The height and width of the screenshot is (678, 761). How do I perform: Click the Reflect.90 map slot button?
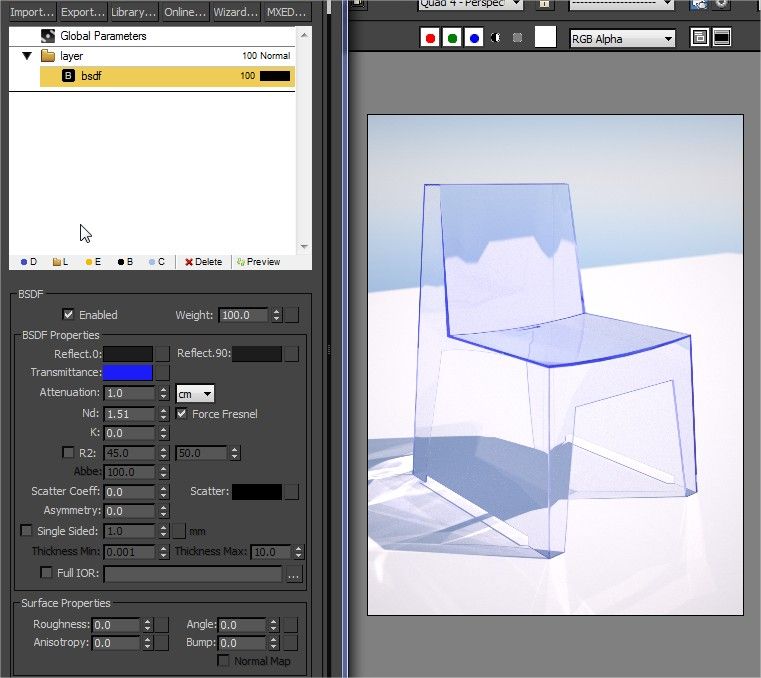[x=291, y=354]
